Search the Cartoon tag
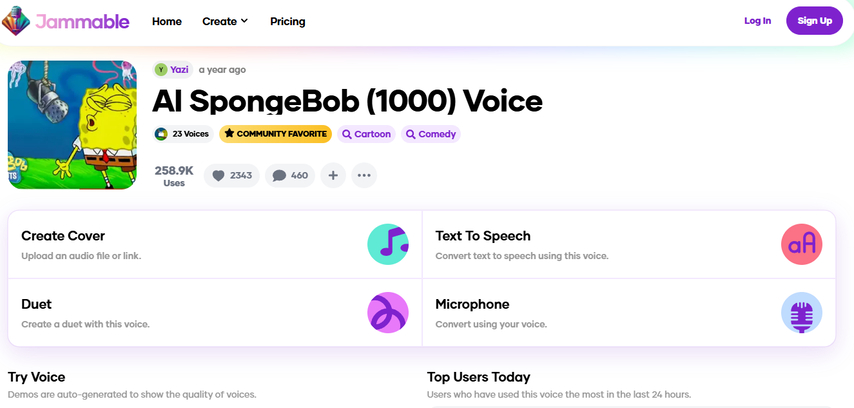The width and height of the screenshot is (854, 408). (x=366, y=134)
